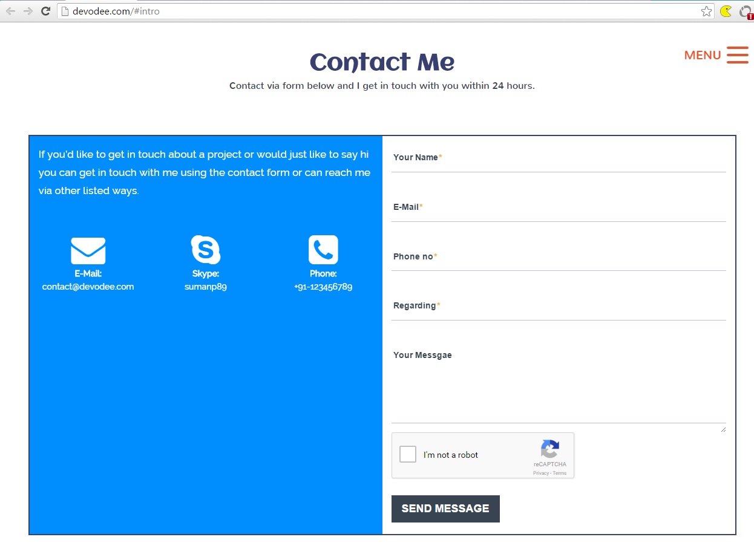The height and width of the screenshot is (560, 754).
Task: Click the E-Mail: label in blue panel
Action: tap(88, 274)
